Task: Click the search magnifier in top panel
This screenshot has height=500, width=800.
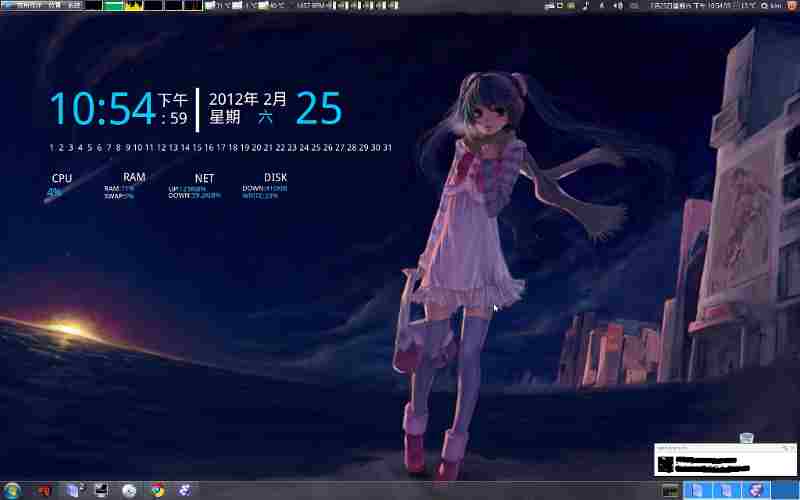Action: tap(764, 6)
